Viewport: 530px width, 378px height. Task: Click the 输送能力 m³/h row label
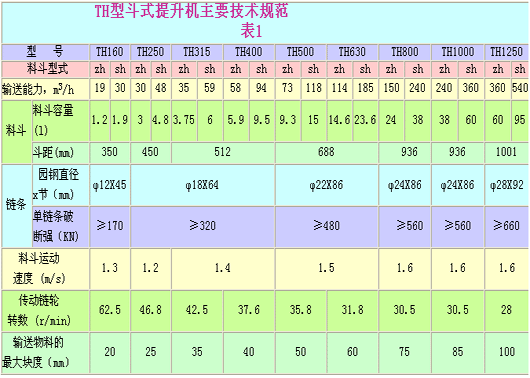(45, 89)
